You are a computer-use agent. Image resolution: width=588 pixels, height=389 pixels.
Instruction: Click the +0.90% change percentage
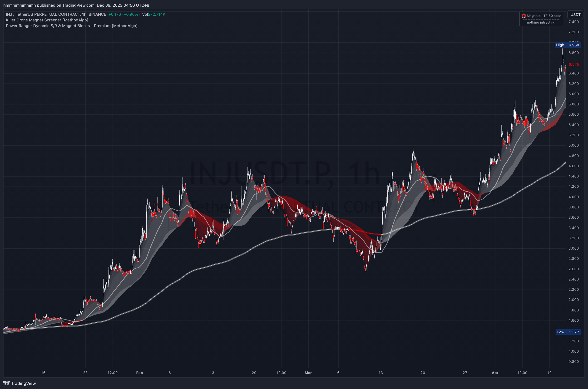[131, 14]
